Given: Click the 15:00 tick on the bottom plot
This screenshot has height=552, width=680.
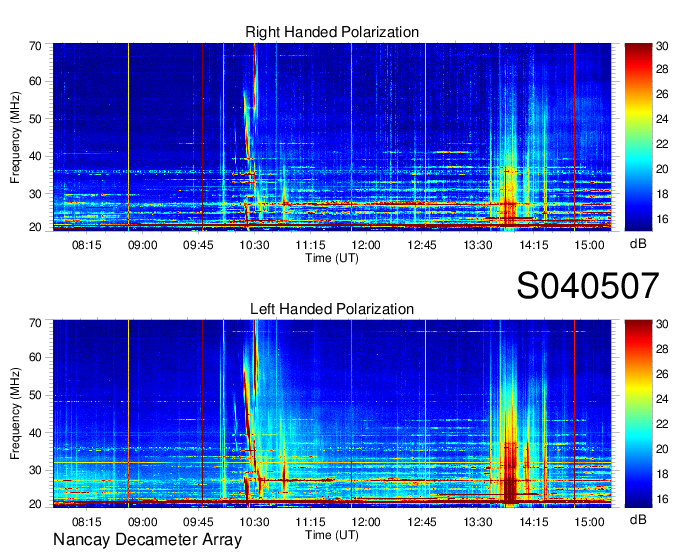Looking at the screenshot, I should click(x=589, y=522).
